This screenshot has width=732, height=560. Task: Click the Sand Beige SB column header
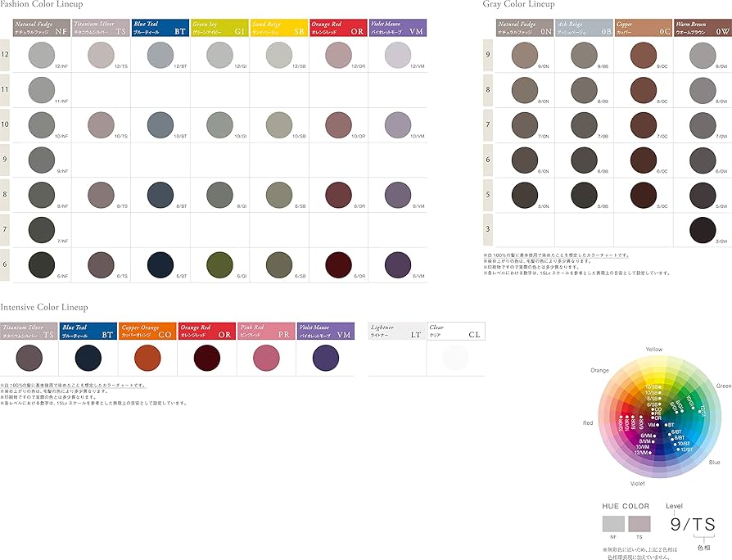click(278, 29)
